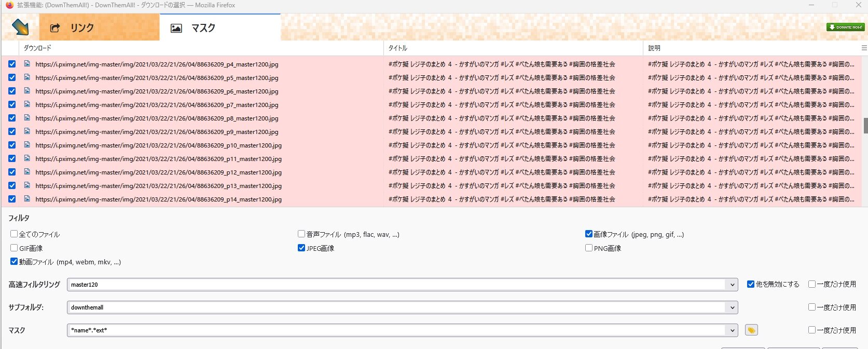Enable the 全てのファイル filter checkbox
The height and width of the screenshot is (349, 868).
(14, 234)
